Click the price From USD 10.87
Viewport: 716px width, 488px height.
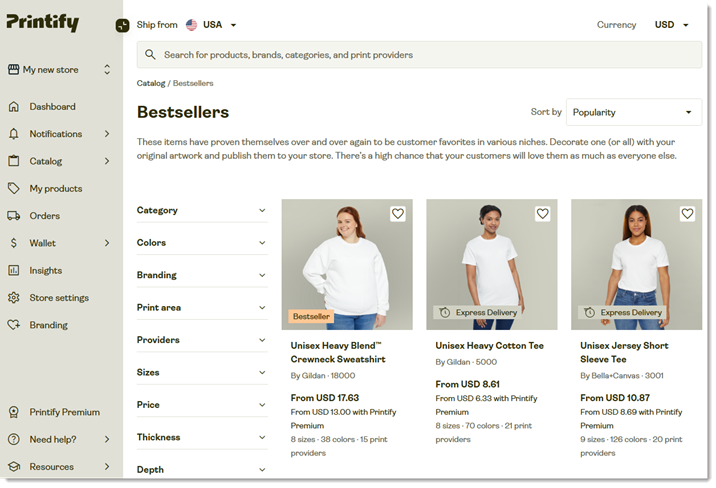click(x=615, y=398)
